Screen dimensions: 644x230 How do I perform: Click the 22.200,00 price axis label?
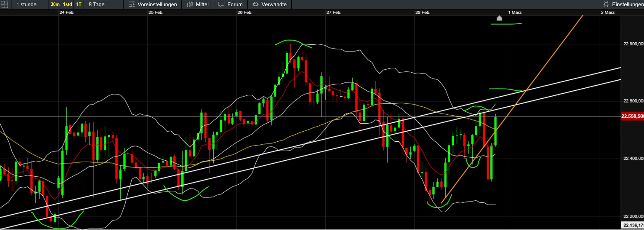[x=633, y=216]
